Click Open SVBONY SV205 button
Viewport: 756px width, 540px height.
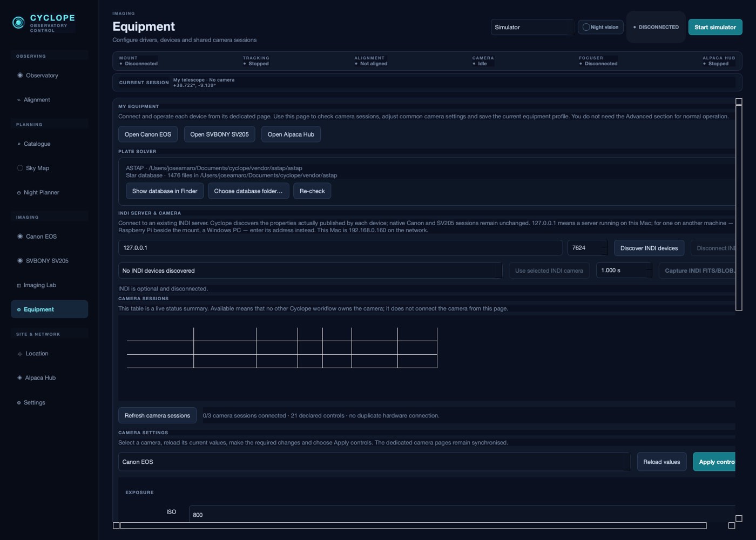(x=219, y=134)
